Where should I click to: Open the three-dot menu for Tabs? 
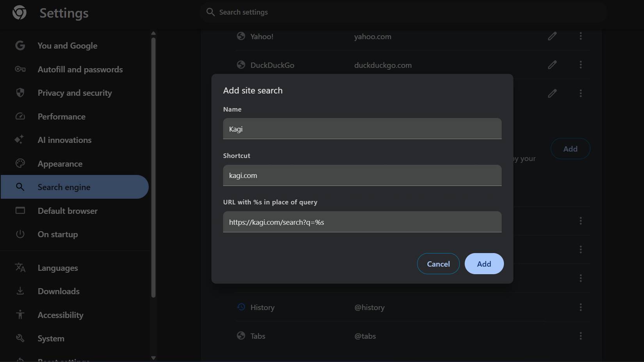[581, 336]
